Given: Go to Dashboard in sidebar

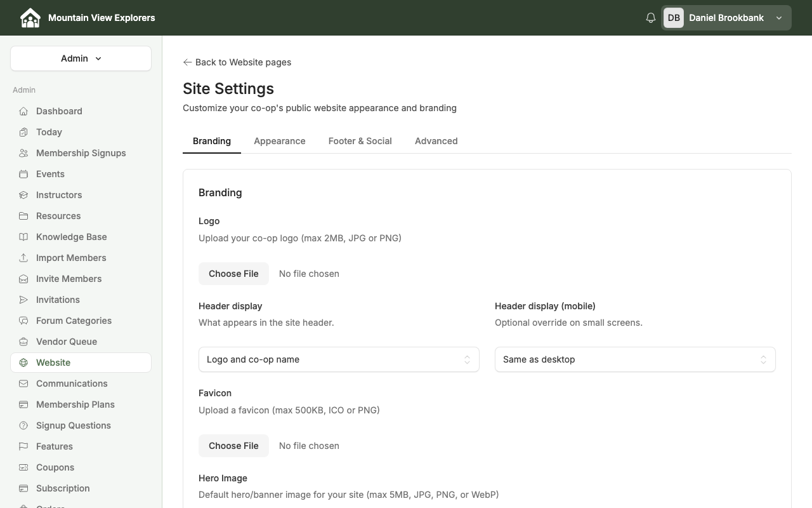Looking at the screenshot, I should (x=81, y=111).
